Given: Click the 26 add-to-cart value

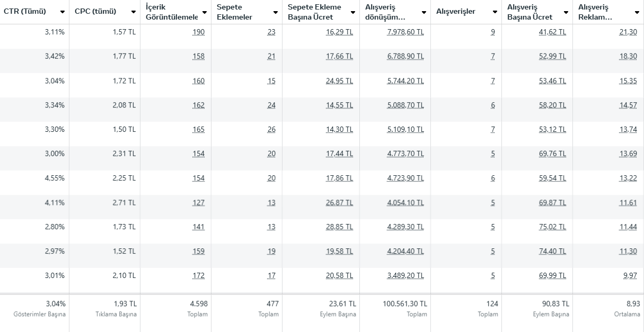Looking at the screenshot, I should click(x=271, y=130).
